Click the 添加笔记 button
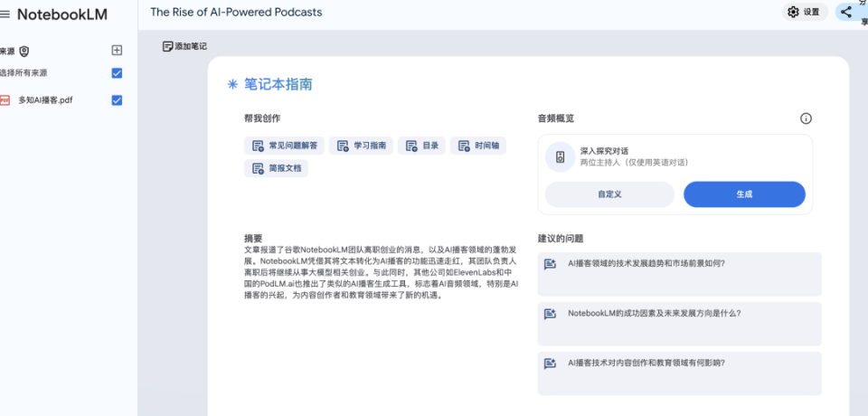Screen dimensions: 868x416 [184, 46]
